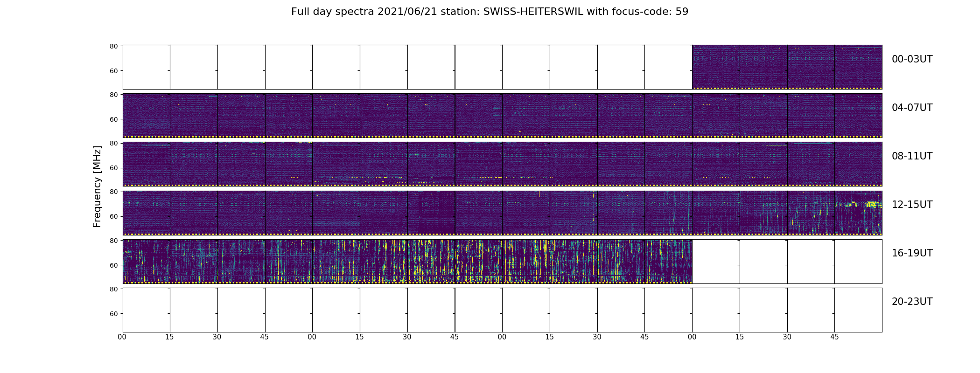Screen dimensions: 980x373
Task: Click the 16-19UT row label
Action: coord(912,253)
